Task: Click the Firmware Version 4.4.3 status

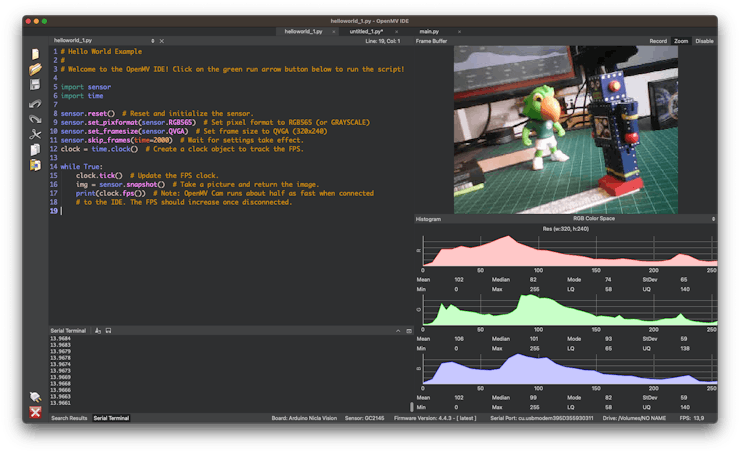Action: tap(435, 418)
